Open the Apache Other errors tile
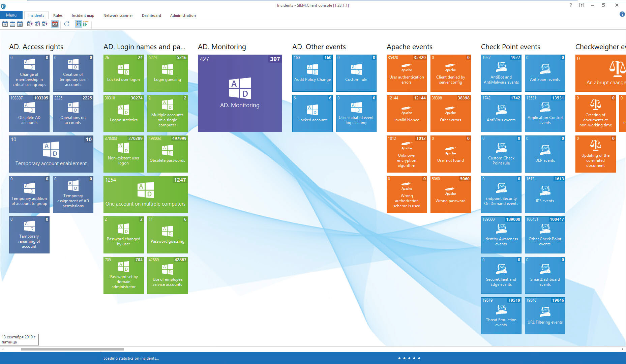626x364 pixels. (x=451, y=114)
